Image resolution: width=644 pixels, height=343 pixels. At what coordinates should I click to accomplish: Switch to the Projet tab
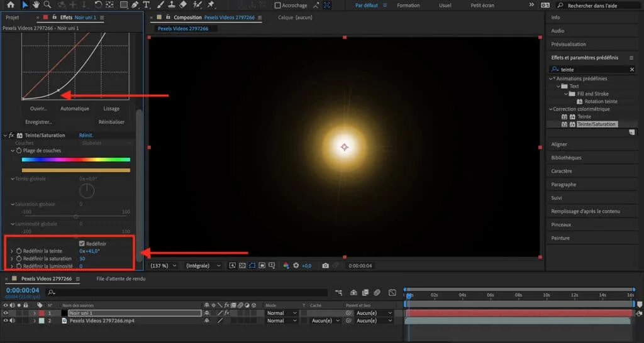13,18
